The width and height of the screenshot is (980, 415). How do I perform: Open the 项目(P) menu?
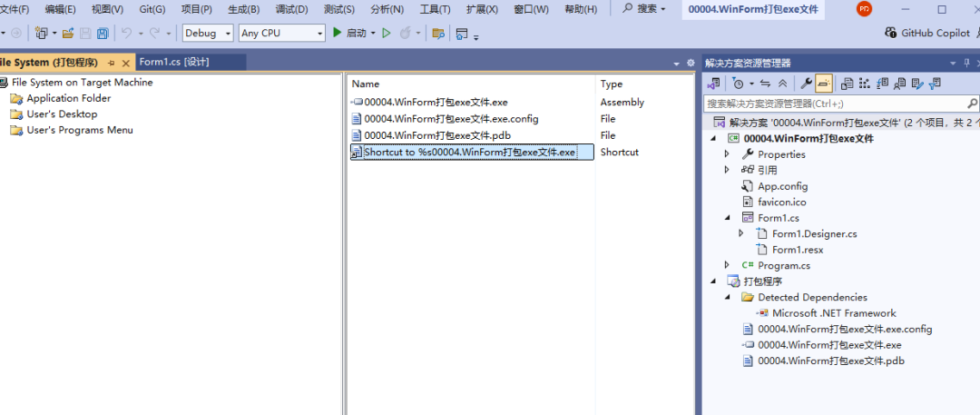pos(196,9)
